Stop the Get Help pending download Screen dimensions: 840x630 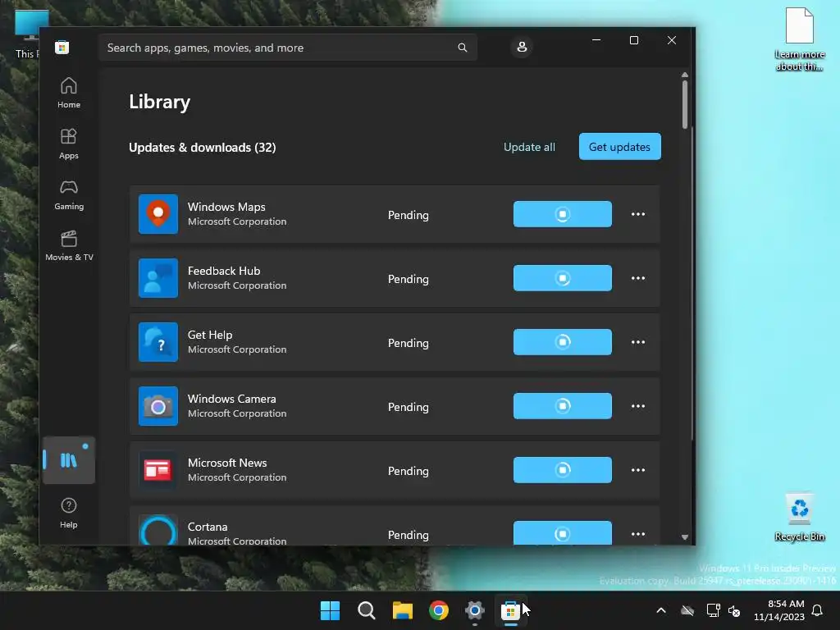tap(563, 342)
